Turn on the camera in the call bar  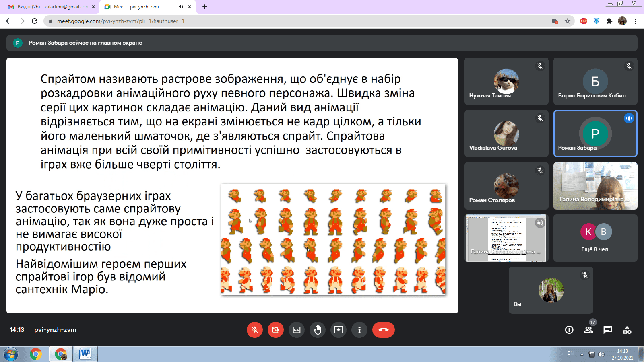pos(276,330)
